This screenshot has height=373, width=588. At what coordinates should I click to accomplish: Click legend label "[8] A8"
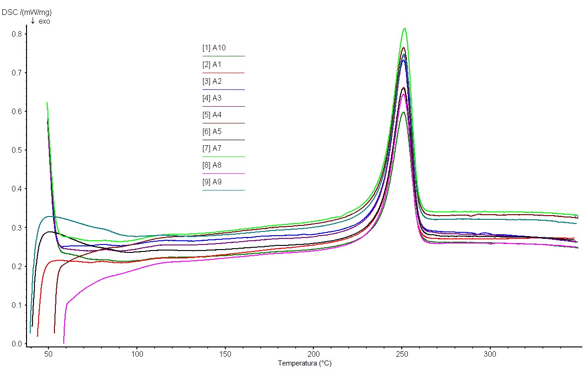212,165
